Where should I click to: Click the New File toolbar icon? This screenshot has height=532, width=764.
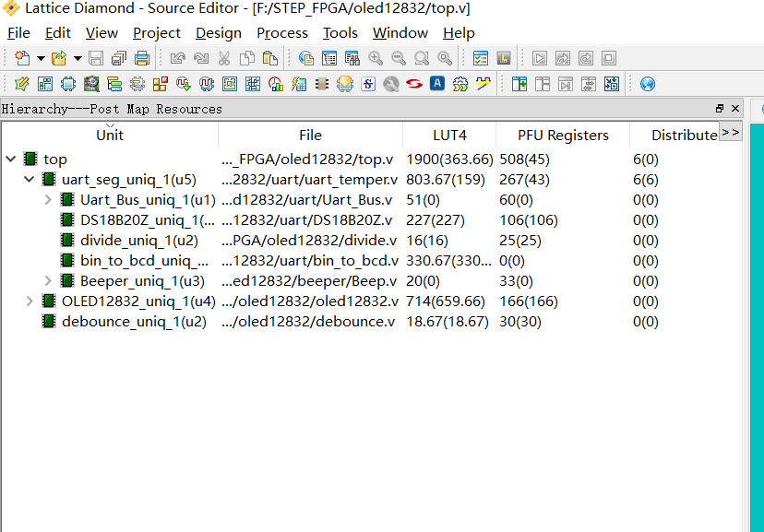[22, 58]
